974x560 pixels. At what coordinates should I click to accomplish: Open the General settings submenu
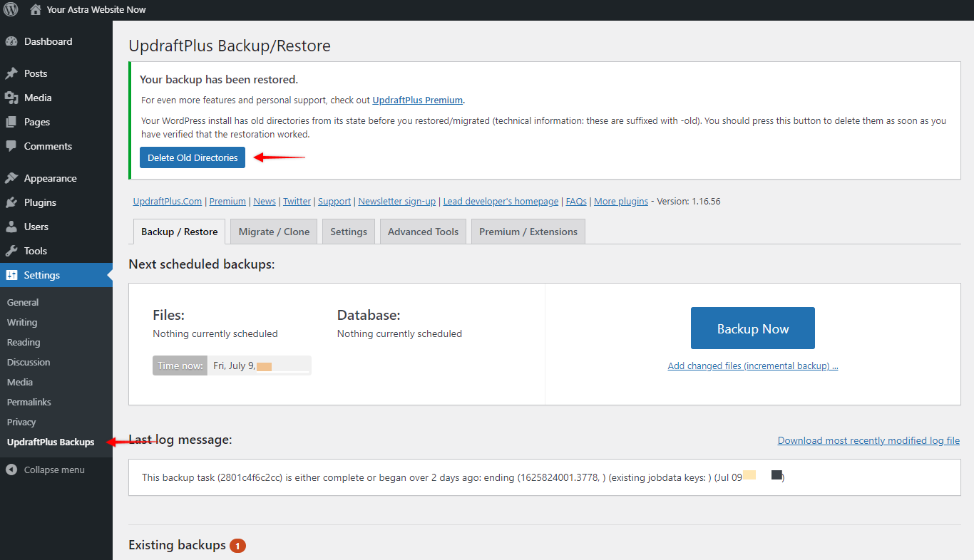pyautogui.click(x=23, y=302)
